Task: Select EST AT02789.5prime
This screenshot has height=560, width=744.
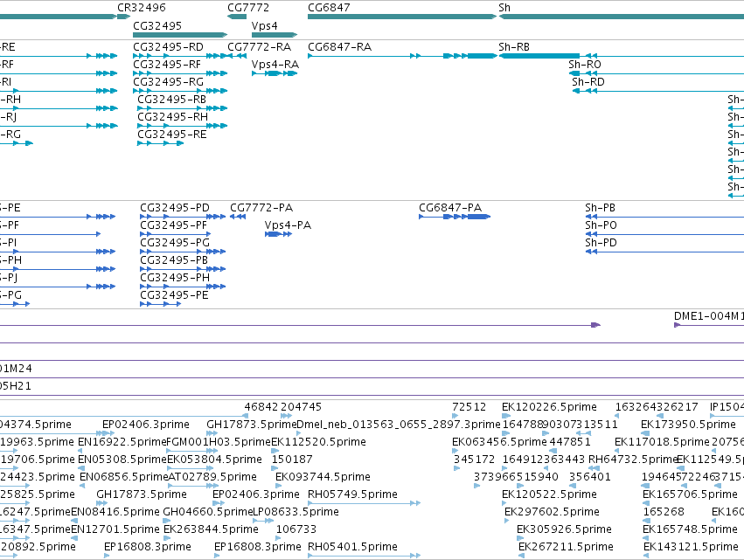Action: coord(212,477)
